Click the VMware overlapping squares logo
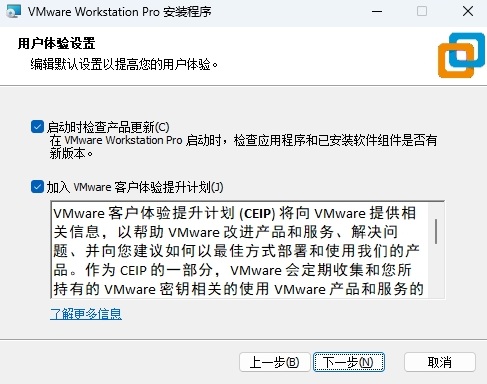 (461, 55)
